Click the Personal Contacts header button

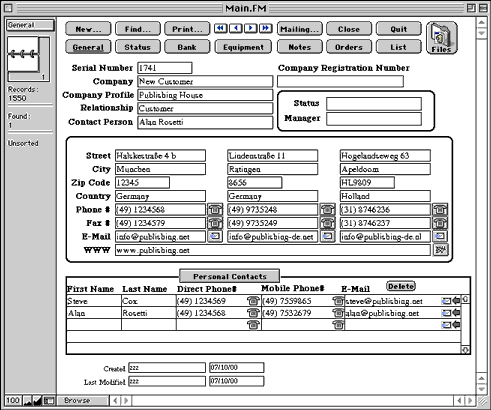coord(230,276)
